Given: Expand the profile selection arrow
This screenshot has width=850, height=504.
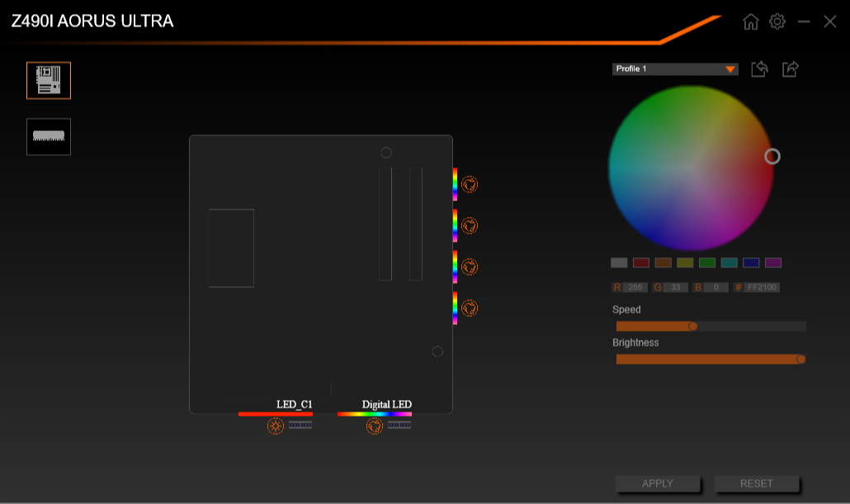Looking at the screenshot, I should click(730, 69).
